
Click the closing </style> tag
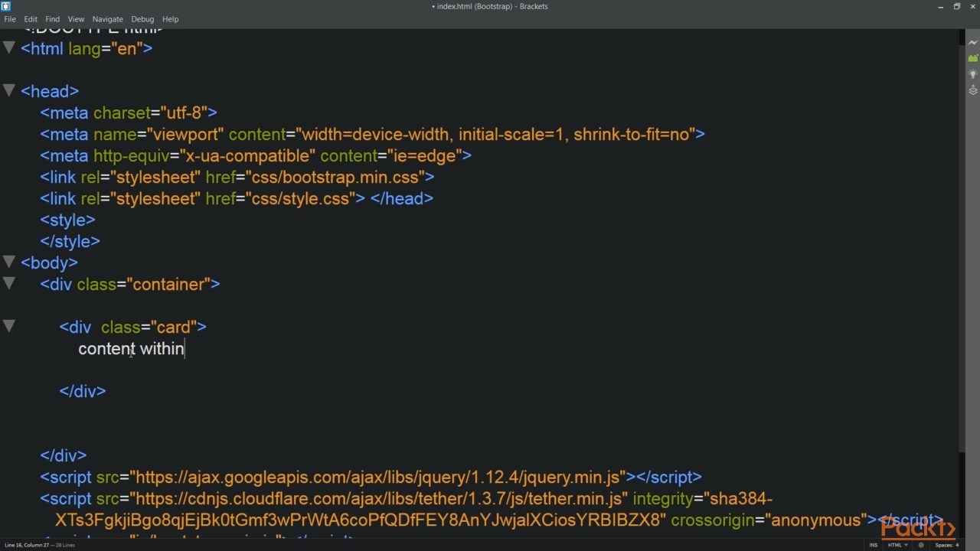point(70,241)
